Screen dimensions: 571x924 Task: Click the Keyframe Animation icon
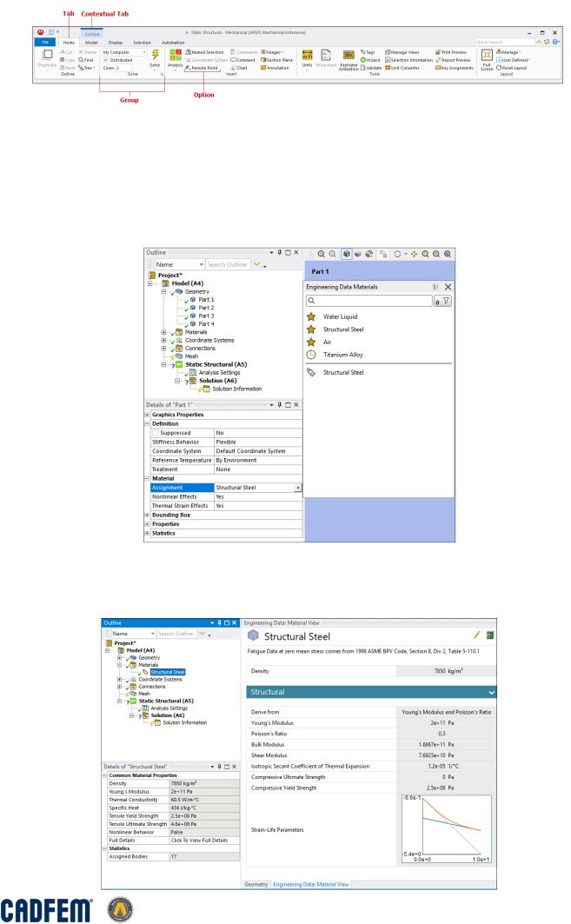349,56
